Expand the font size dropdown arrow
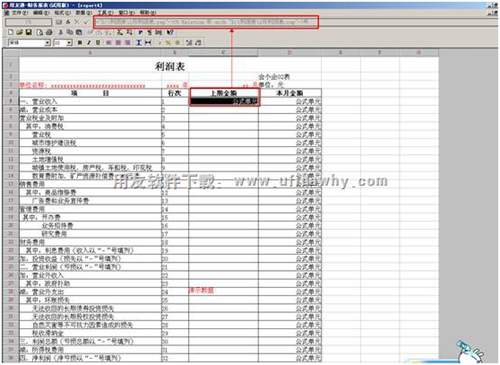Viewport: 500px width, 365px height. pyautogui.click(x=69, y=43)
